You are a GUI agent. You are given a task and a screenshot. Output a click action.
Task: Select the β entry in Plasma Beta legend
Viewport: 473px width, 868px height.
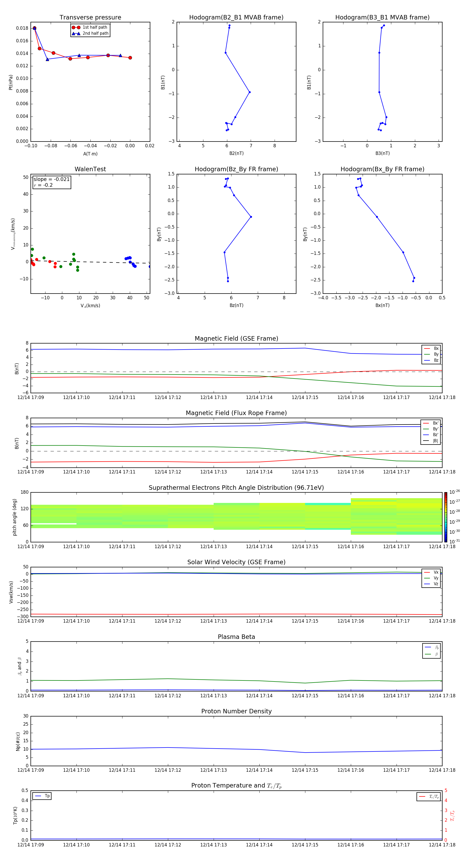(x=431, y=654)
